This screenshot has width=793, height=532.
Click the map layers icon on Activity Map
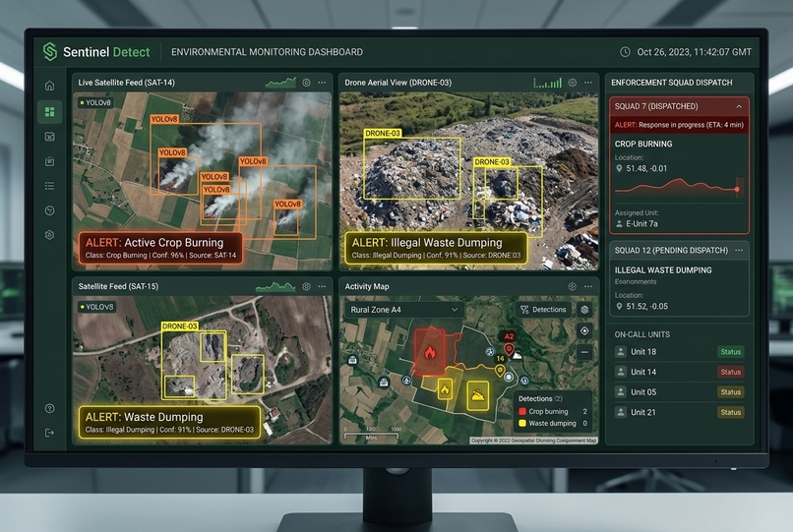point(584,310)
